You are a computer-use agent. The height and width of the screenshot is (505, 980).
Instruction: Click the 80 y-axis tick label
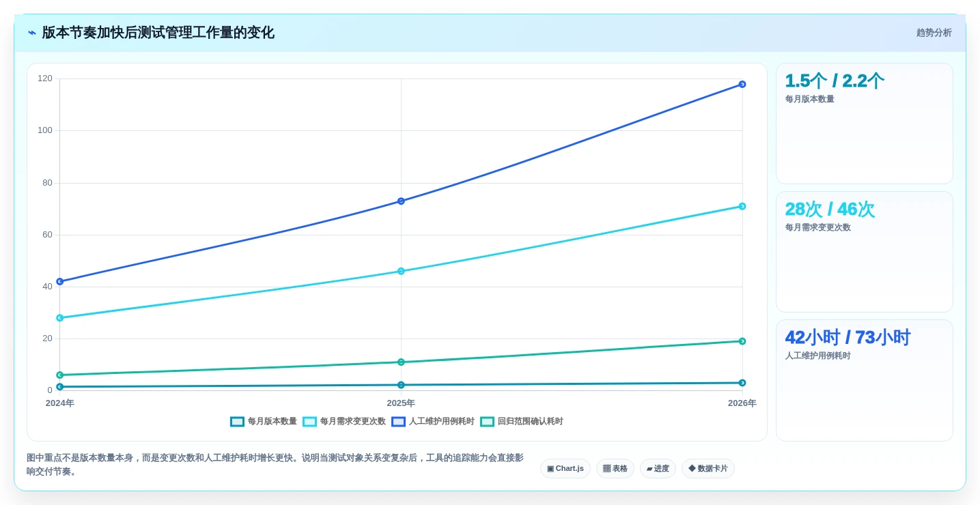48,183
